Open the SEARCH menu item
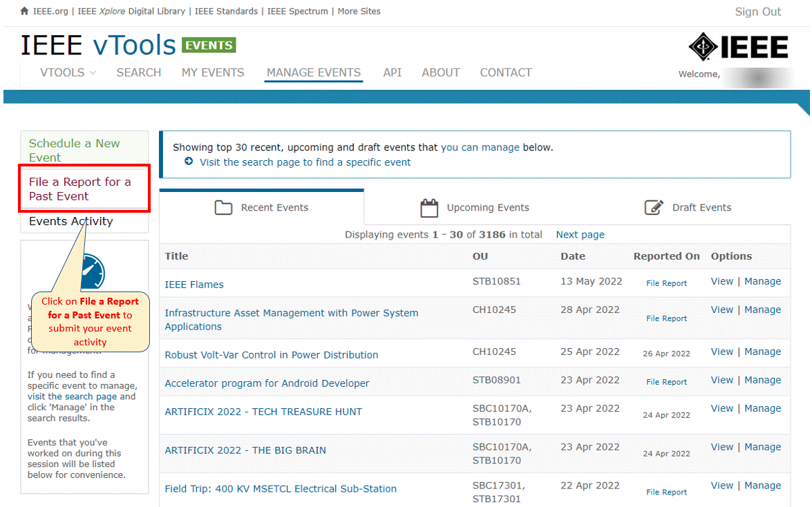Image resolution: width=812 pixels, height=507 pixels. click(x=139, y=73)
